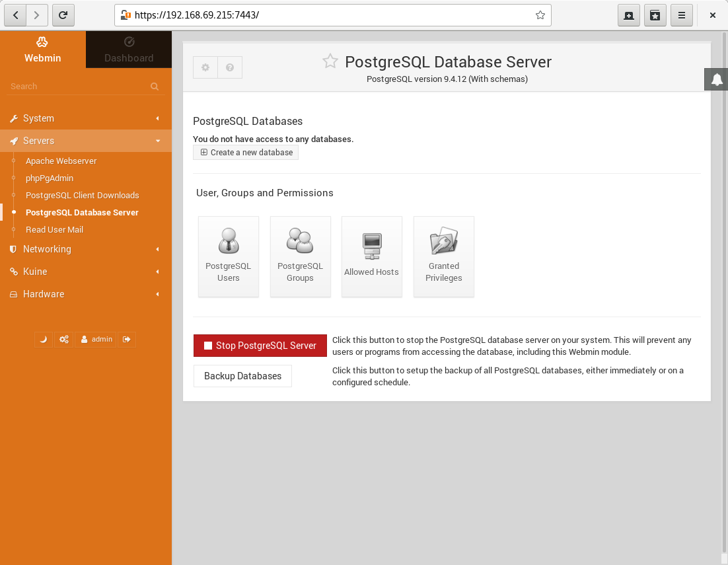Screen dimensions: 728x565
Task: Switch to the Dashboard tab
Action: 129,50
